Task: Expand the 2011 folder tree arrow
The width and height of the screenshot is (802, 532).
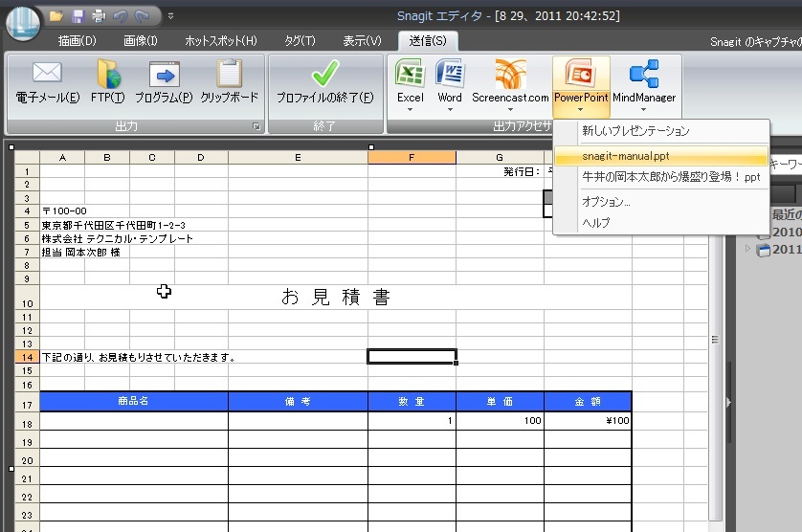Action: pyautogui.click(x=747, y=249)
